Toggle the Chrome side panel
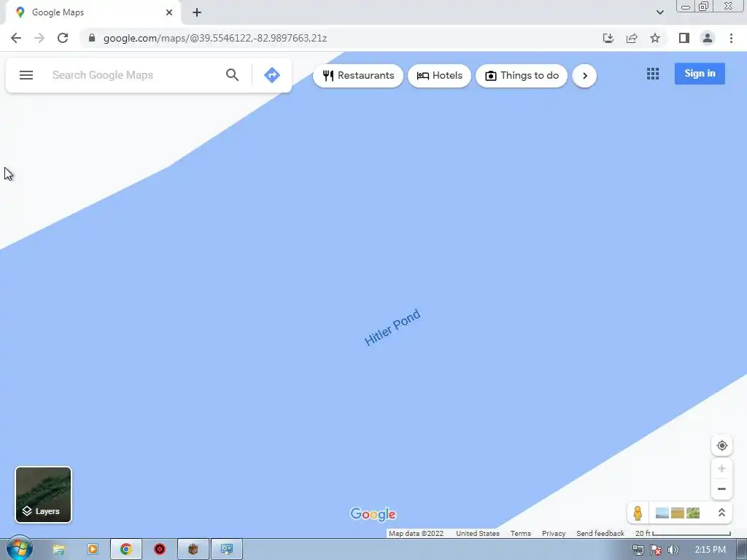The image size is (747, 560). [x=684, y=38]
